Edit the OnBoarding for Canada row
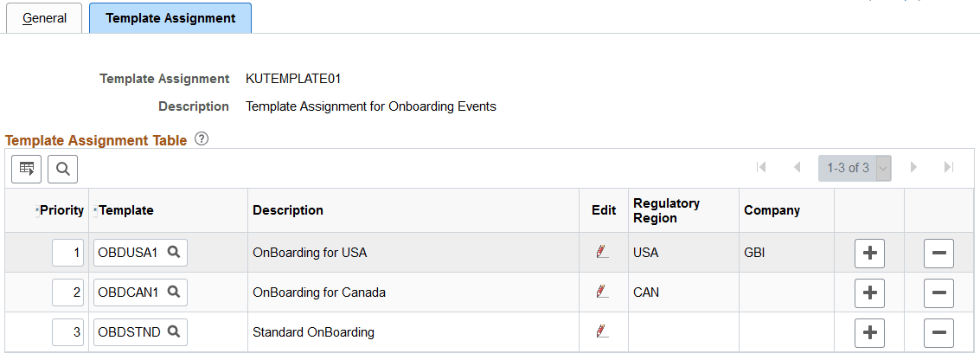Viewport: 980px width, 360px height. (x=602, y=292)
